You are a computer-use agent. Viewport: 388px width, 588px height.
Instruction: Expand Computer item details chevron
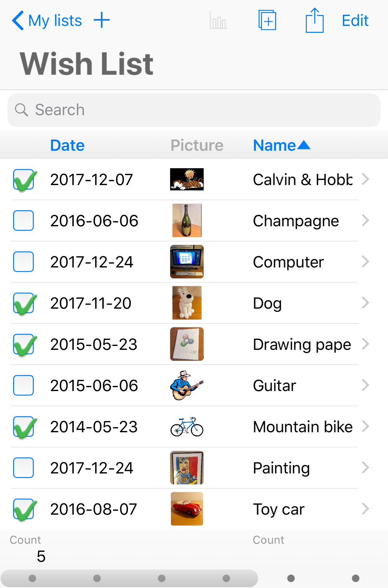point(365,262)
